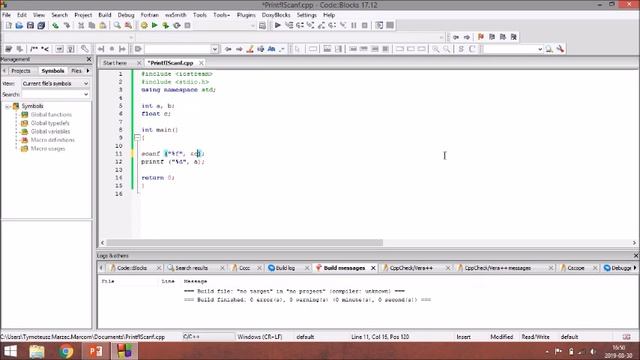The width and height of the screenshot is (640, 360).
Task: Open the Settings menu
Action: (x=307, y=15)
